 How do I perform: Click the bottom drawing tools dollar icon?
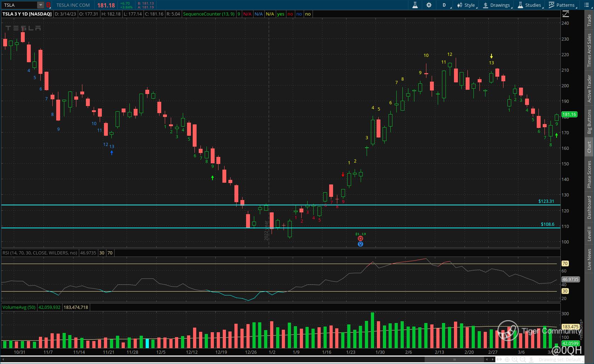click(x=531, y=360)
